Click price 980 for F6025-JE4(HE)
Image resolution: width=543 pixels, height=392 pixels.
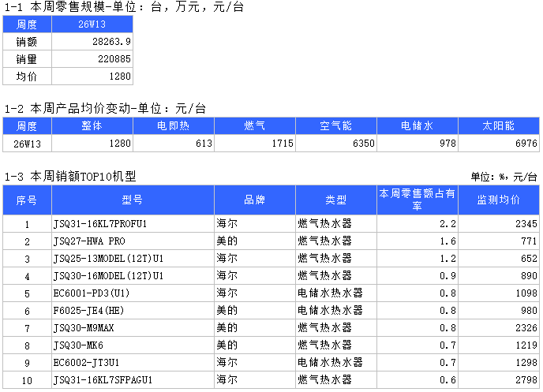529,310
